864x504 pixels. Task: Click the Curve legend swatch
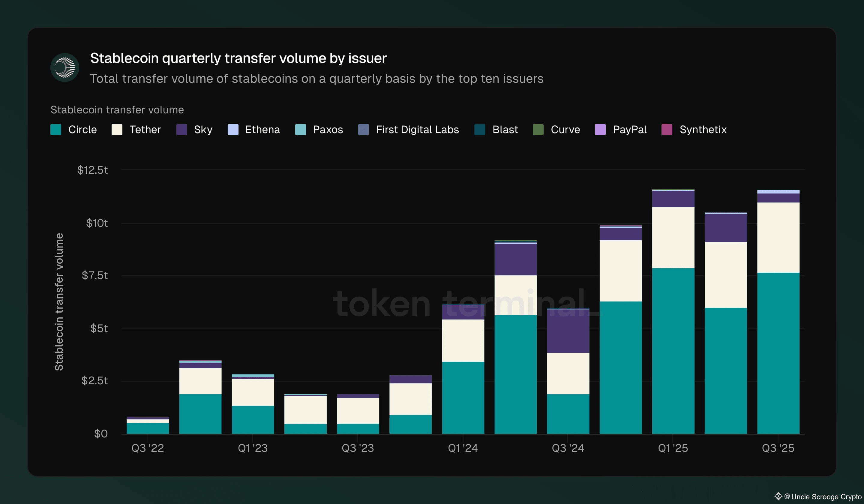(x=538, y=130)
